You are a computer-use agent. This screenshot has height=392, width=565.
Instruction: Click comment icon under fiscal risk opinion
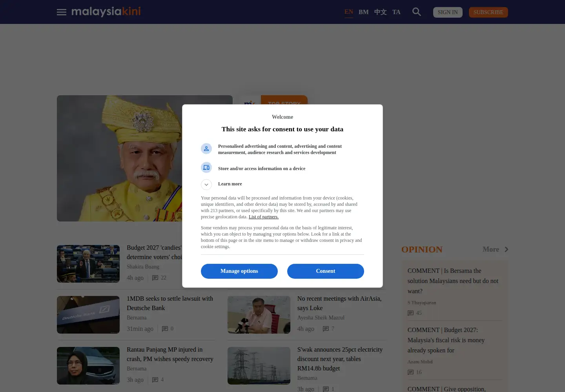point(410,372)
